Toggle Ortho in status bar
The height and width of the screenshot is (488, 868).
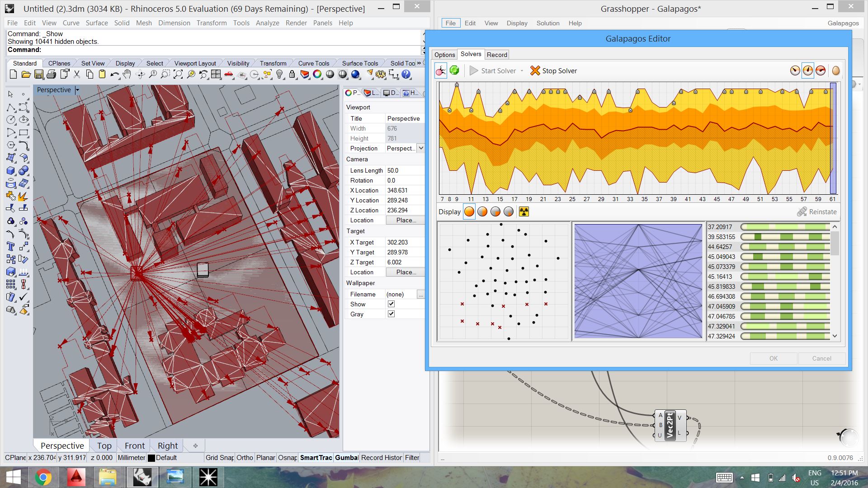click(245, 458)
